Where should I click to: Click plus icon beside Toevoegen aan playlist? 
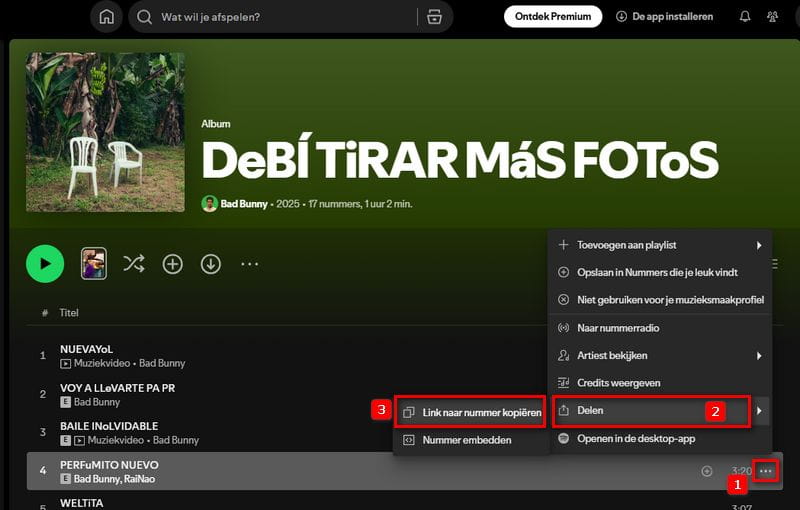563,245
